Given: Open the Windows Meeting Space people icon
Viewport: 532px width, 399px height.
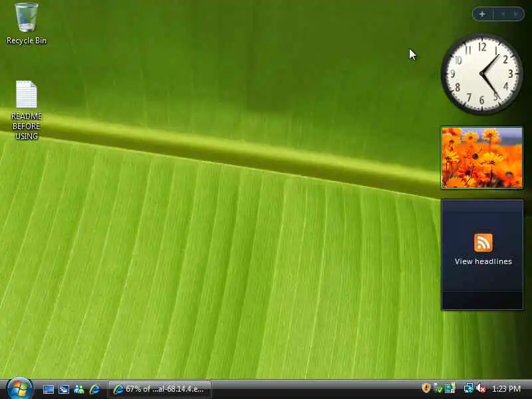Looking at the screenshot, I should [79, 389].
